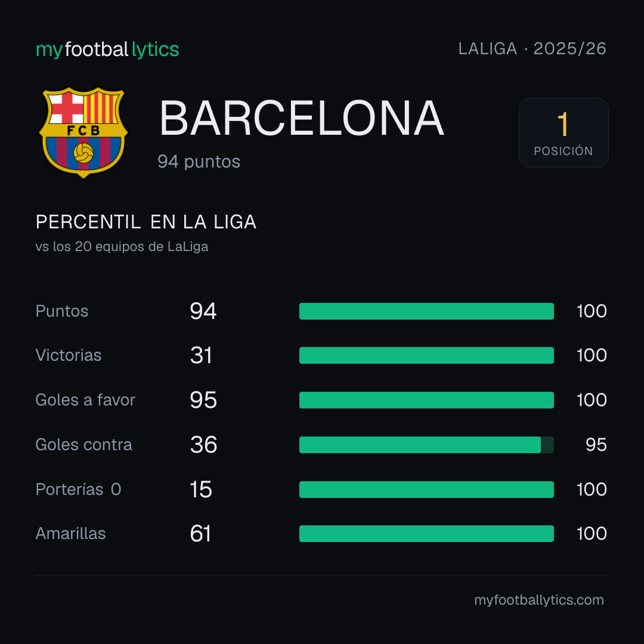Click the Amarillas value 61

tap(200, 534)
